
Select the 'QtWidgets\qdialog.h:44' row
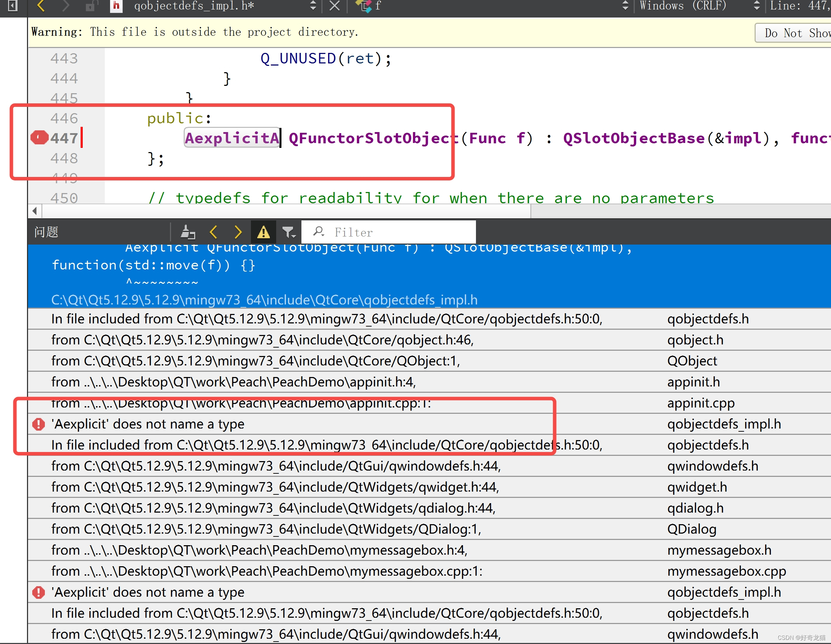pos(429,508)
